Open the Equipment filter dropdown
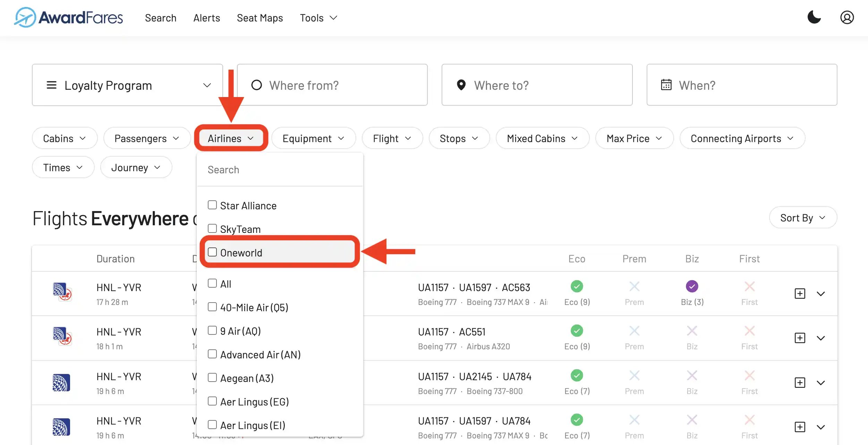This screenshot has width=868, height=445. [x=313, y=138]
